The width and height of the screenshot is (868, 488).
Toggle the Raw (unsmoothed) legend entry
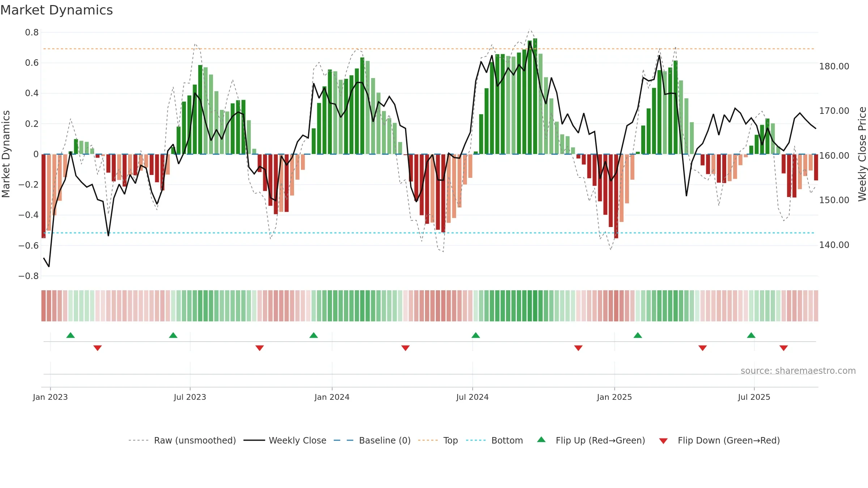(x=182, y=440)
